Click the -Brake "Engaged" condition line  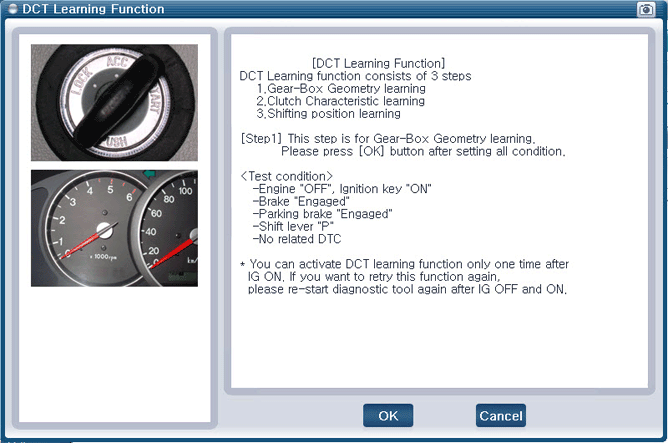(x=301, y=201)
